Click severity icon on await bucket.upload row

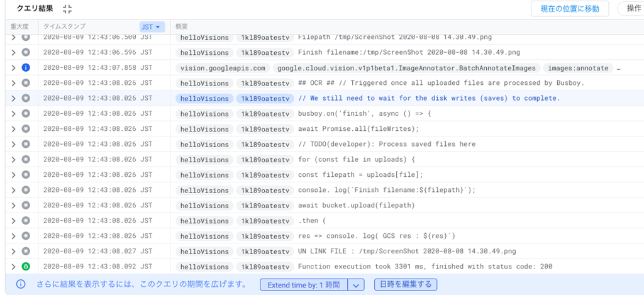point(26,205)
